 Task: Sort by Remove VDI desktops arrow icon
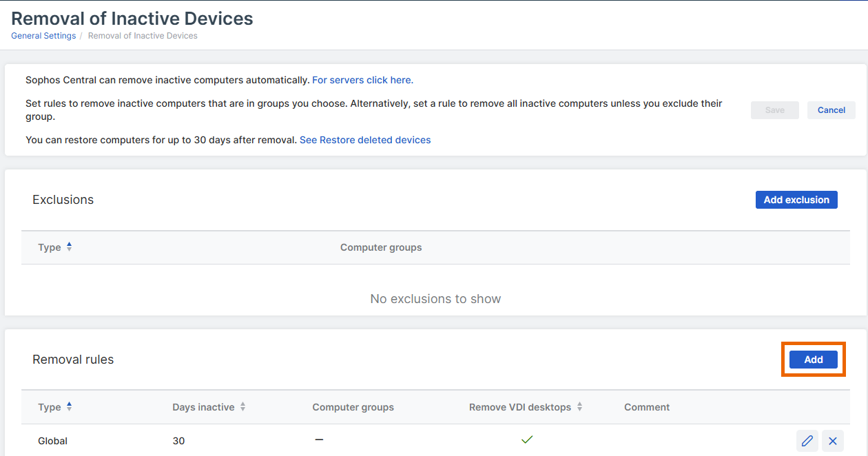[x=579, y=407]
